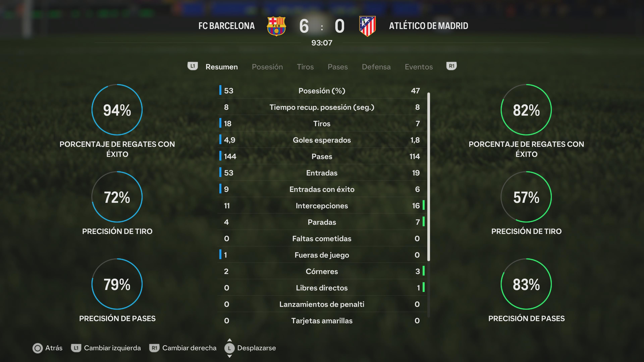
Task: Click the R1 Cambiar derecha icon
Action: [154, 348]
